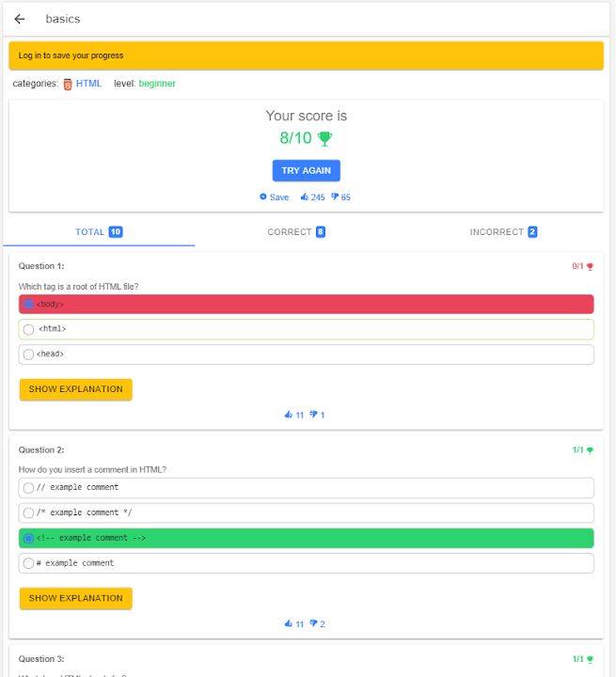Show explanation for Question 1
This screenshot has height=677, width=616.
75,389
